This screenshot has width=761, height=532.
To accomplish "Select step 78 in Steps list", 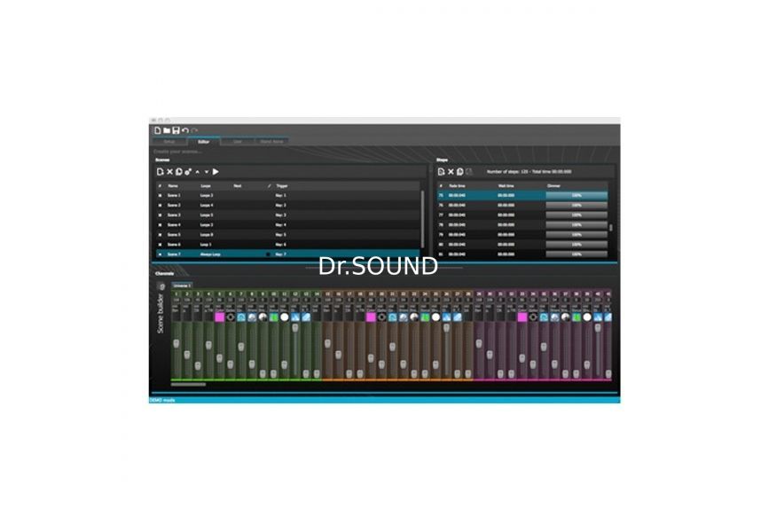I will click(522, 225).
